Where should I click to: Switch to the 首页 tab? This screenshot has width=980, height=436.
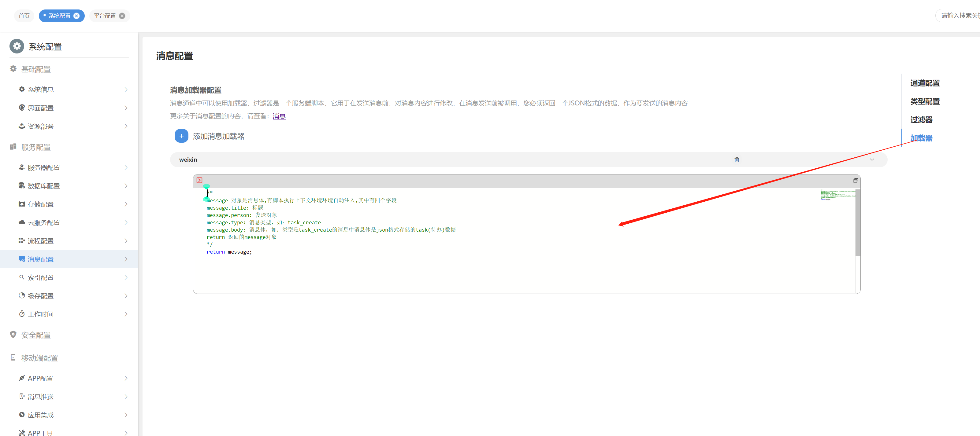pyautogui.click(x=24, y=16)
